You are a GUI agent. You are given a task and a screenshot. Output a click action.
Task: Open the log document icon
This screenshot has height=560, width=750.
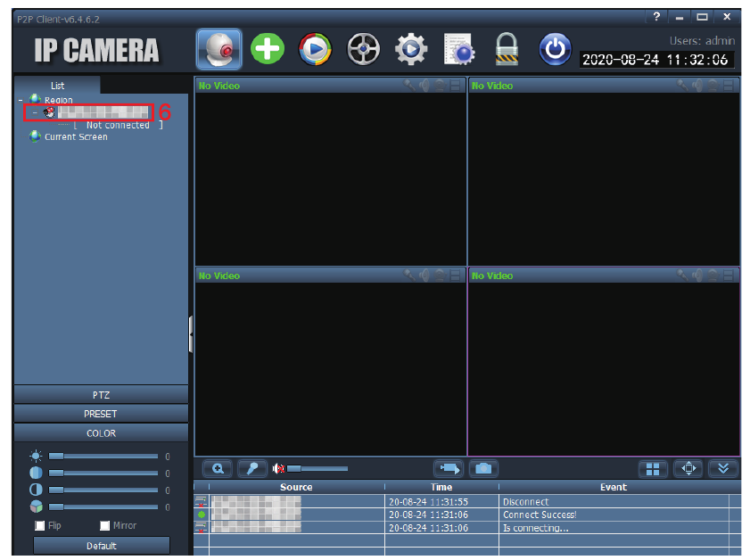pos(459,49)
